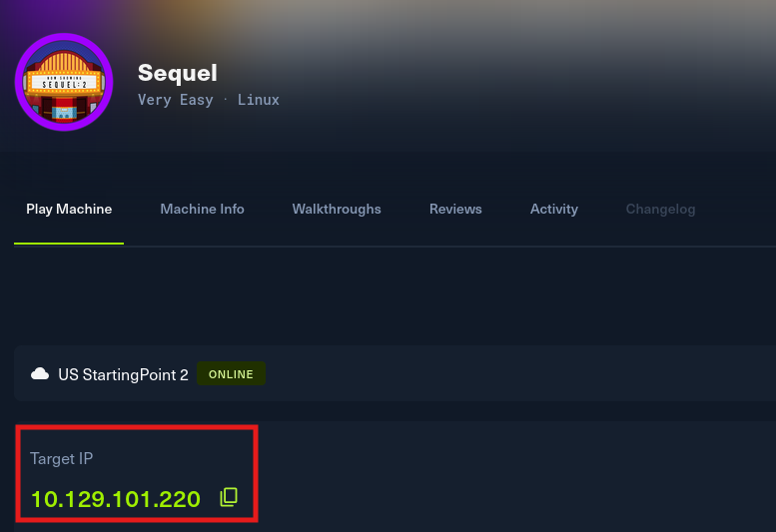Click the Target IP label
Viewport: 776px width, 532px height.
click(61, 459)
